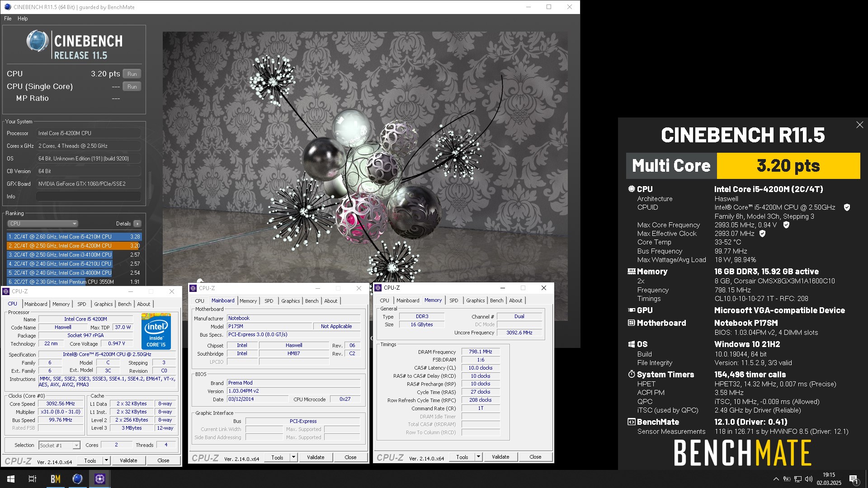The image size is (868, 488).
Task: Click the stopwatch icon beside System Timers
Action: pos(632,375)
